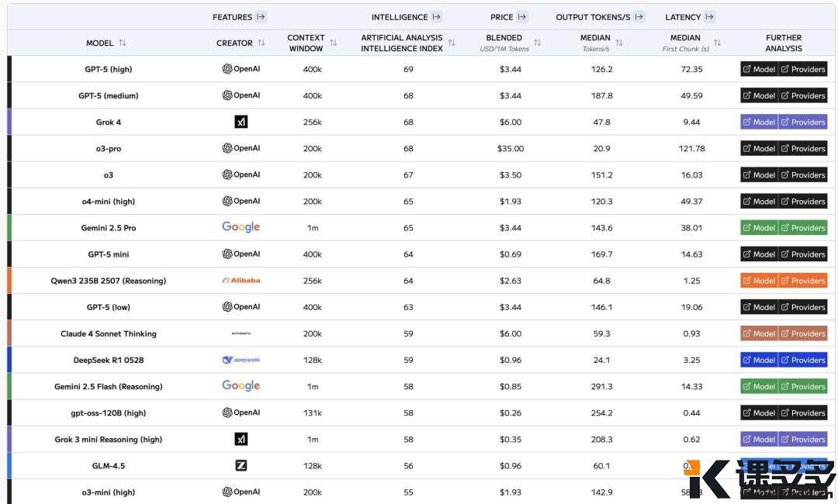Open Providers for Grok 4
The image size is (838, 504).
pos(803,122)
